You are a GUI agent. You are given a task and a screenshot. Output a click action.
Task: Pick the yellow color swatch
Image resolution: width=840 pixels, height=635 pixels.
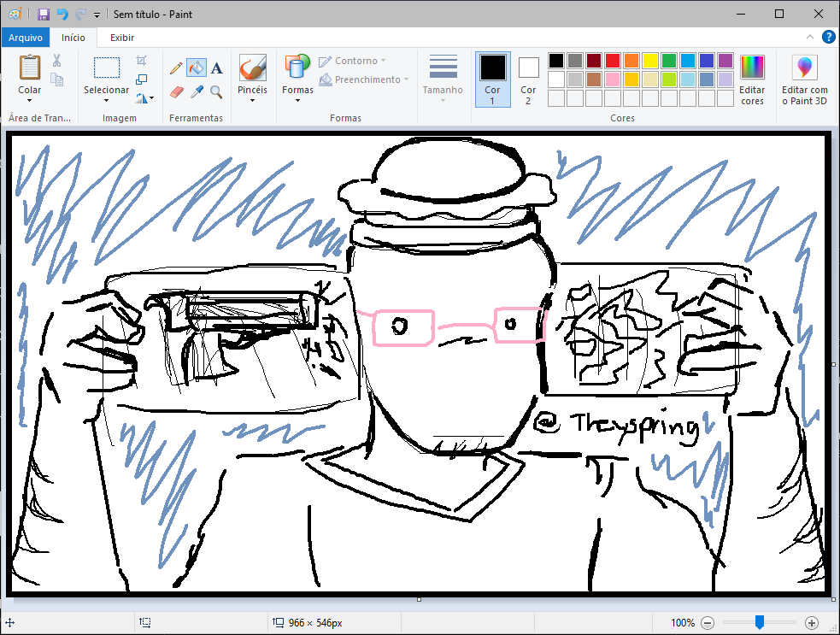pyautogui.click(x=649, y=61)
